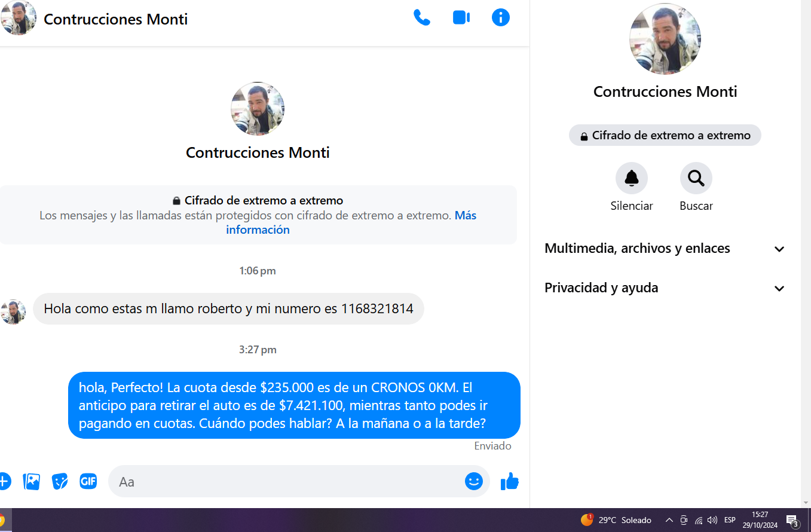
Task: Silence notifications with the bell icon
Action: pos(632,178)
